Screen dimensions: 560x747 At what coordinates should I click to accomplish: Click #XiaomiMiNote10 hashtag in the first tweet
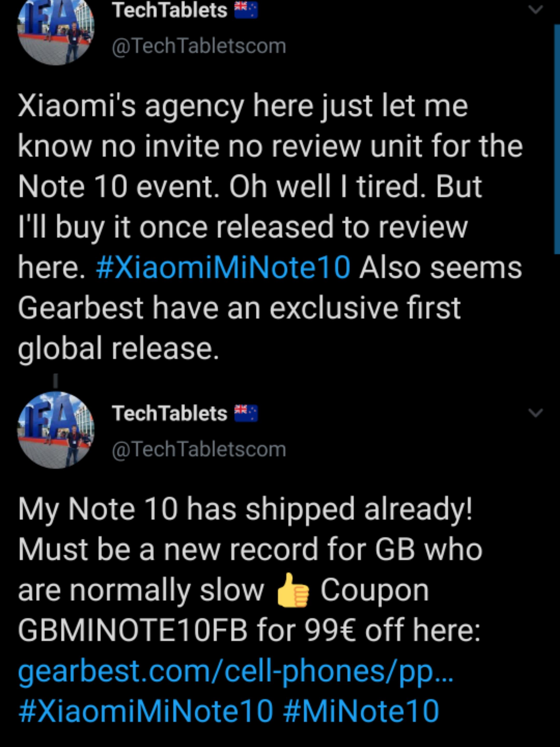223,267
